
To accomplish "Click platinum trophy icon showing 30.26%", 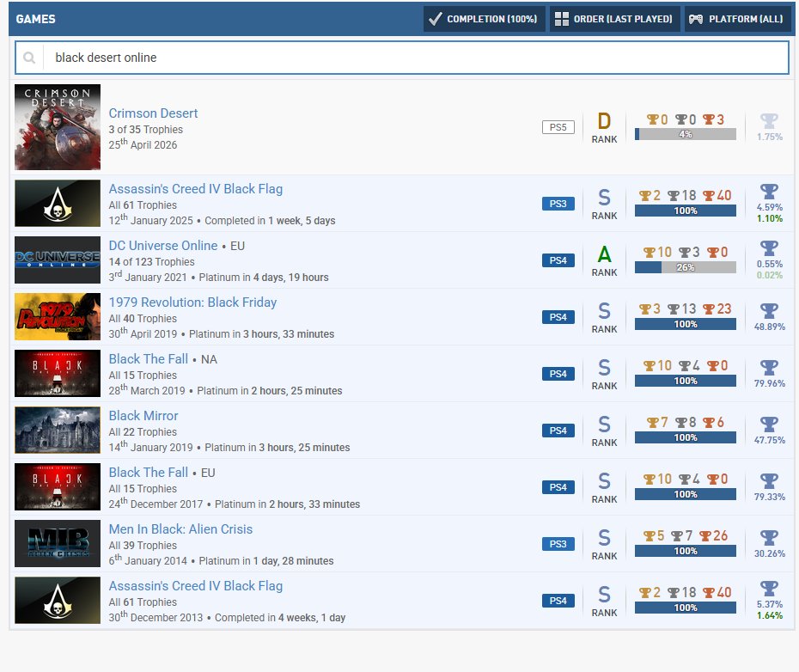I will tap(769, 537).
